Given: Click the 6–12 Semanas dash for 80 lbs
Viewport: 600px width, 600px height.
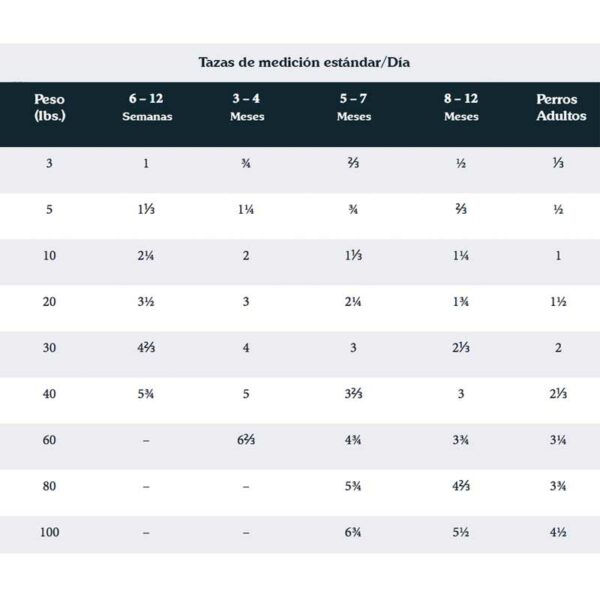Looking at the screenshot, I should point(147,487).
